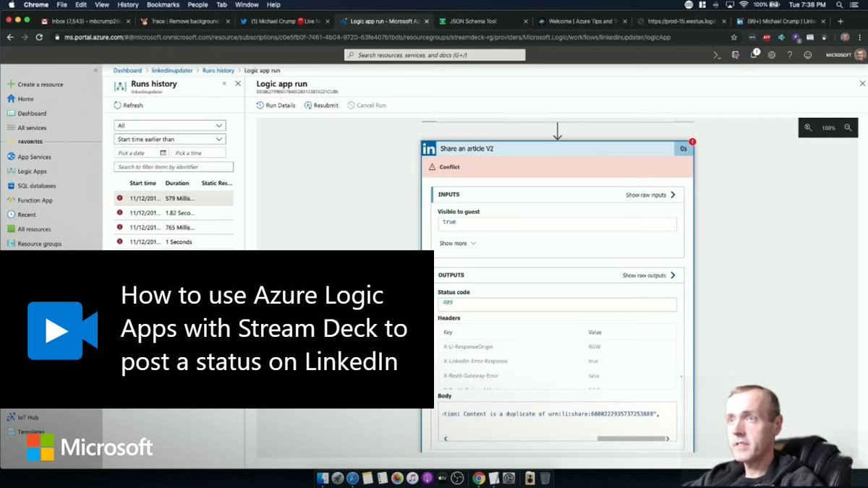Close the Runs history blade
868x488 pixels.
238,84
